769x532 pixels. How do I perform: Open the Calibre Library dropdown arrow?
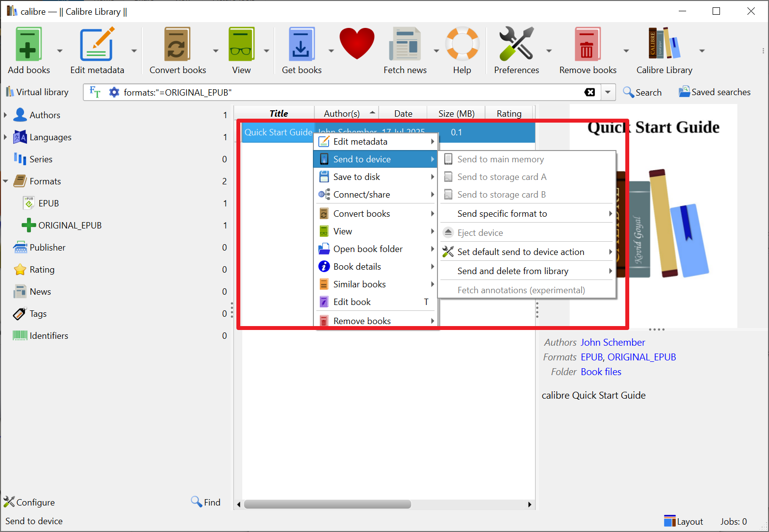tap(702, 51)
